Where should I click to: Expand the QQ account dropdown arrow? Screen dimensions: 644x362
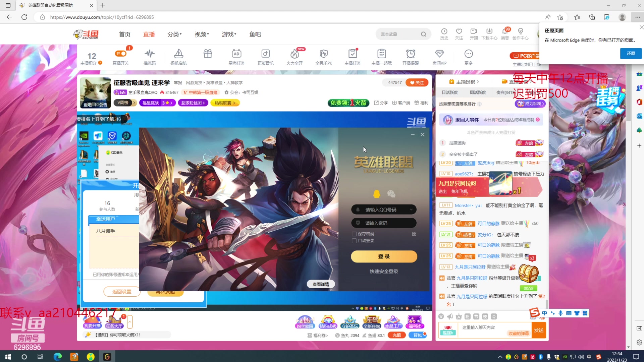click(x=411, y=209)
